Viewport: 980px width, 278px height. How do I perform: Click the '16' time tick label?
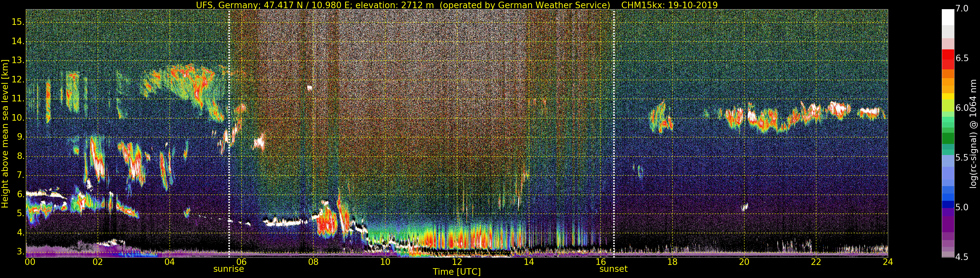(601, 262)
